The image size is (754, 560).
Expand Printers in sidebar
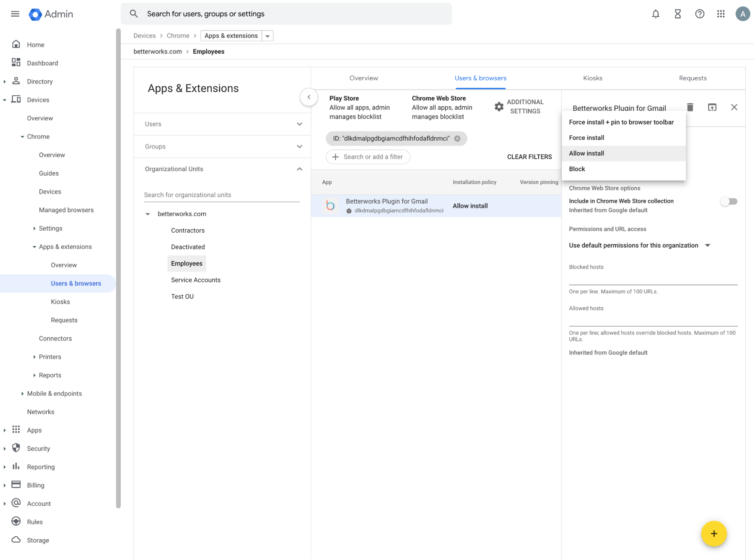(34, 357)
